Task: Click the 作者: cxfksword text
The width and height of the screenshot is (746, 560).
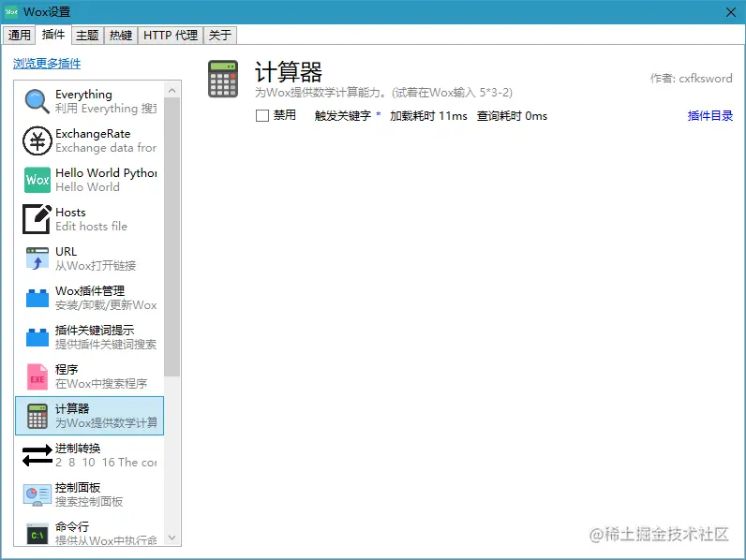Action: tap(692, 79)
